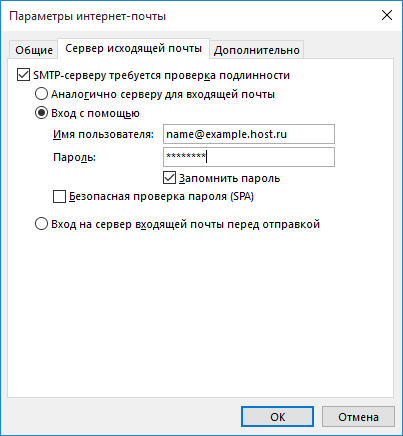The height and width of the screenshot is (436, 403).
Task: Click the Имя пользователя input field
Action: pos(249,134)
